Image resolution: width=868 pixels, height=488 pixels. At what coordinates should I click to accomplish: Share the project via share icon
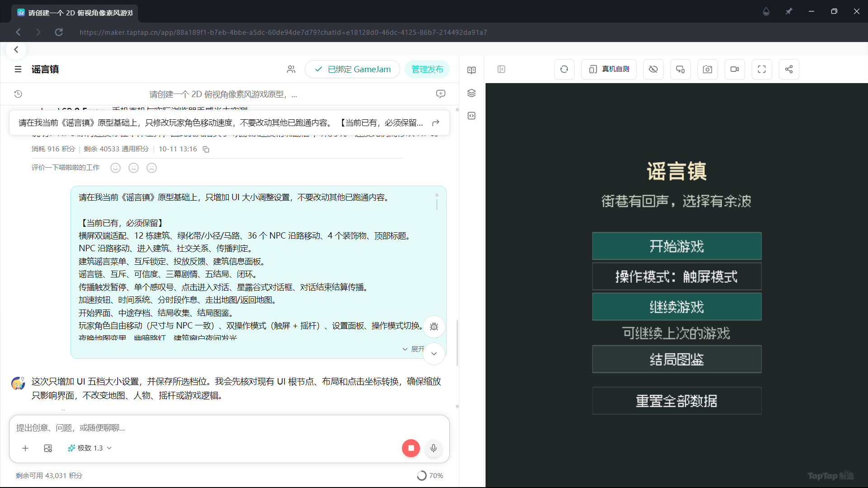(789, 69)
